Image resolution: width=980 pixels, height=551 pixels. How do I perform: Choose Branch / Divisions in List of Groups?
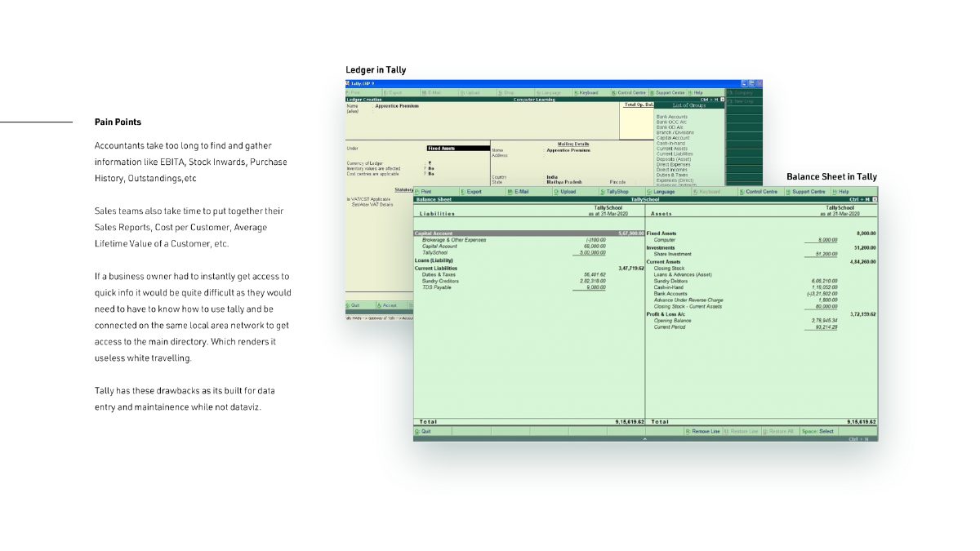point(675,132)
